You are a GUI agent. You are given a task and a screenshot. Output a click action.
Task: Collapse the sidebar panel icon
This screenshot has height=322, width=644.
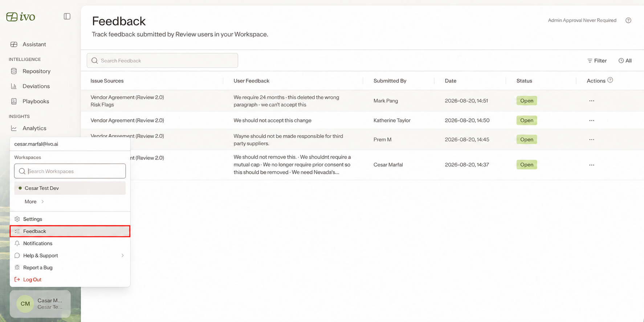click(x=67, y=16)
